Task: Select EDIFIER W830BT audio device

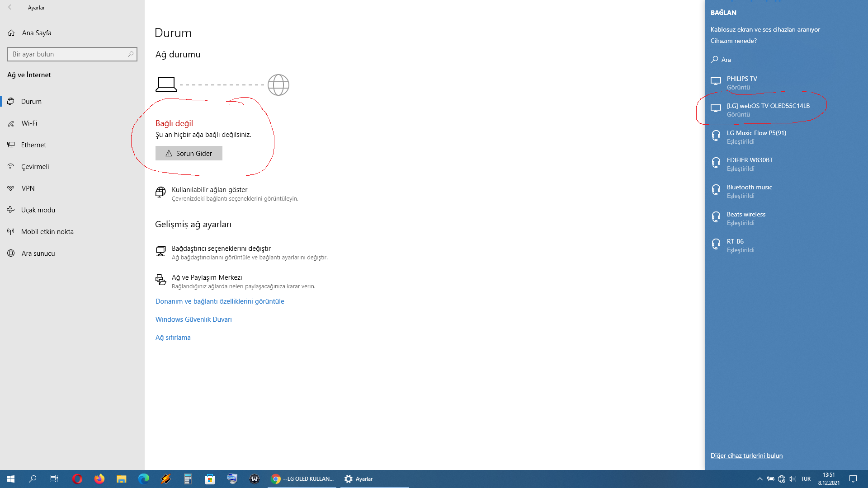Action: click(x=787, y=164)
